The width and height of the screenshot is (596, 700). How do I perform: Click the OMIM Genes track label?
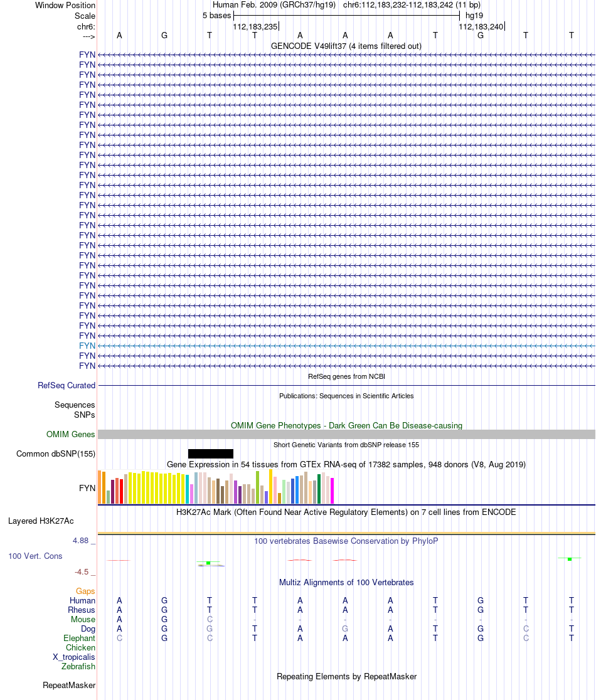70,435
